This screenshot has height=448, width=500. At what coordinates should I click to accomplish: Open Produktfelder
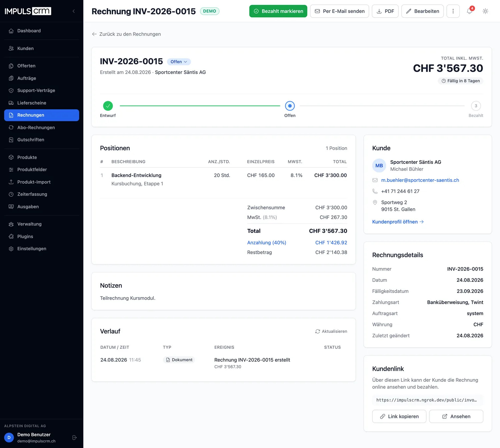[42, 170]
